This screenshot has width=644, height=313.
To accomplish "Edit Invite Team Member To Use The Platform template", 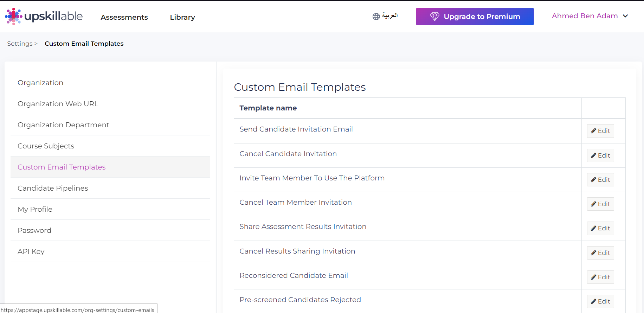I will (x=600, y=180).
